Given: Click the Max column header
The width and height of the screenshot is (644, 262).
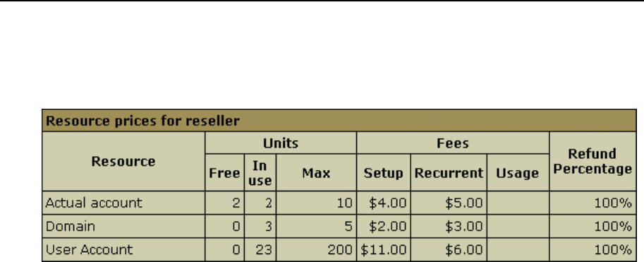Looking at the screenshot, I should click(x=316, y=173).
